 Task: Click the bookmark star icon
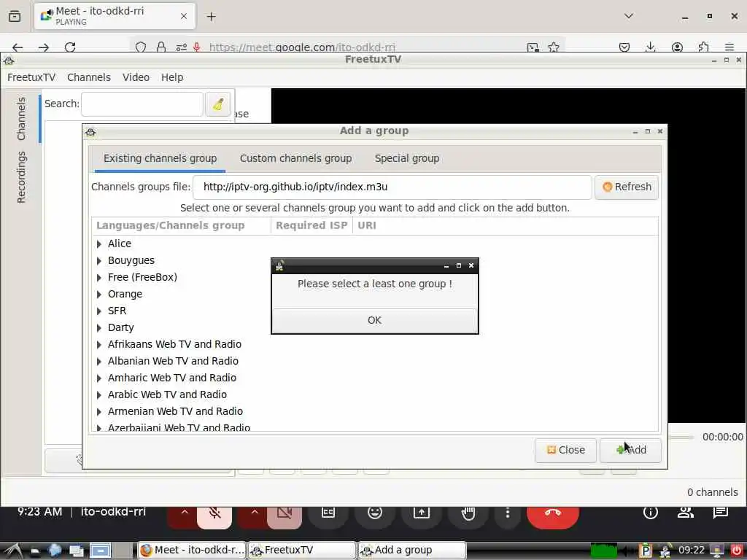coord(554,47)
